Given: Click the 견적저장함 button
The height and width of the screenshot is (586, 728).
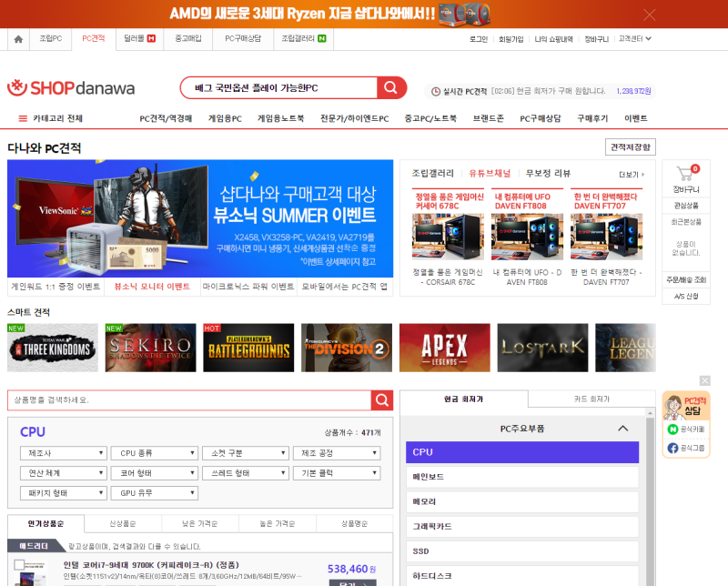Looking at the screenshot, I should click(x=631, y=147).
